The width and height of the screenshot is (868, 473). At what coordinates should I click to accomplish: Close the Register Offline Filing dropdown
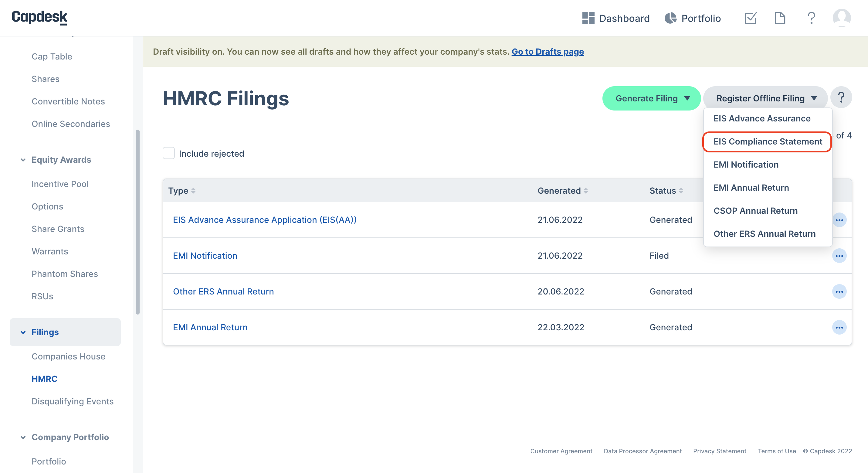765,98
